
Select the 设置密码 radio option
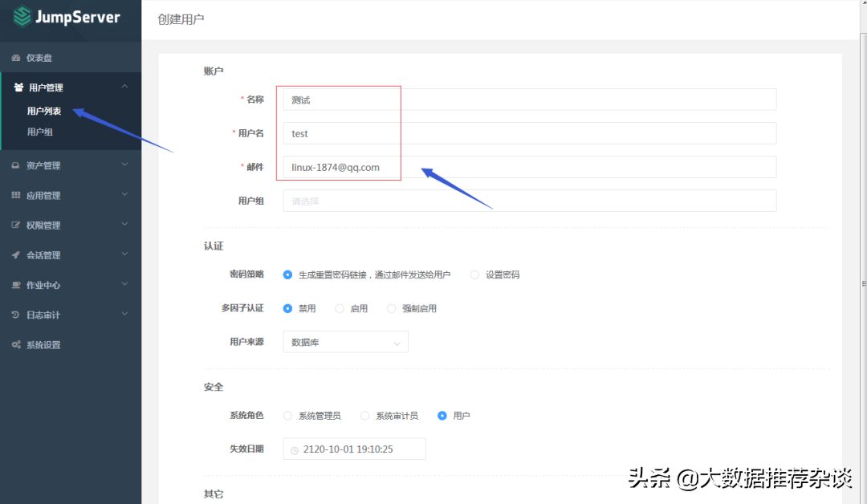coord(474,274)
